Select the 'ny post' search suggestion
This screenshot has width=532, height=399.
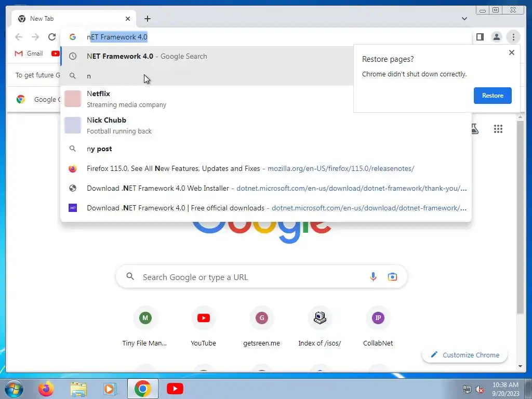coord(266,149)
